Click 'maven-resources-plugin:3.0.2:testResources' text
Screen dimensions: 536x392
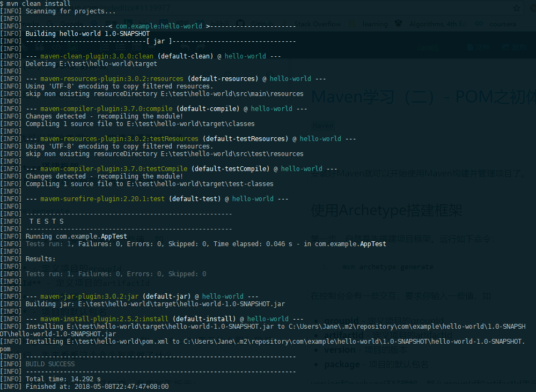[x=119, y=139]
